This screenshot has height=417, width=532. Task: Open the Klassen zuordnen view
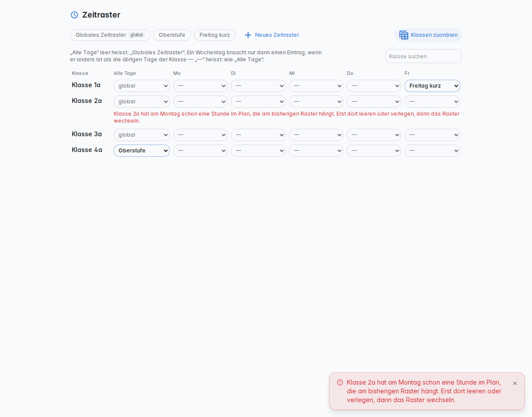pyautogui.click(x=428, y=35)
